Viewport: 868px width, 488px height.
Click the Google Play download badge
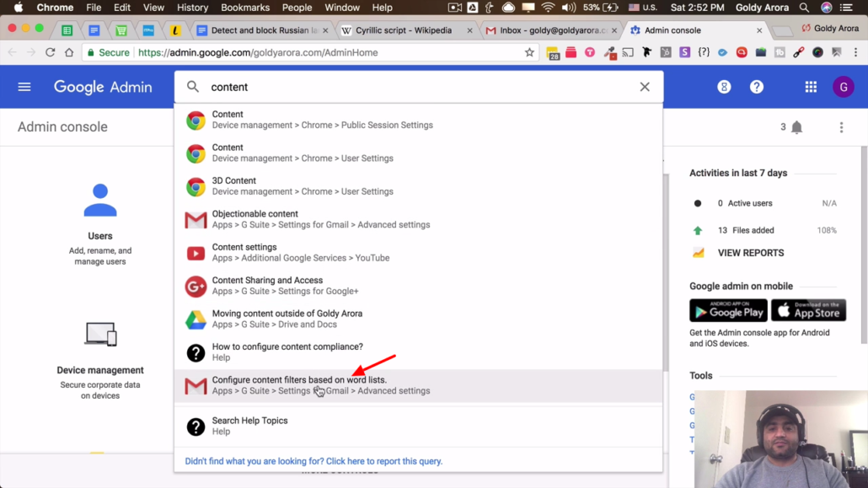[728, 310]
